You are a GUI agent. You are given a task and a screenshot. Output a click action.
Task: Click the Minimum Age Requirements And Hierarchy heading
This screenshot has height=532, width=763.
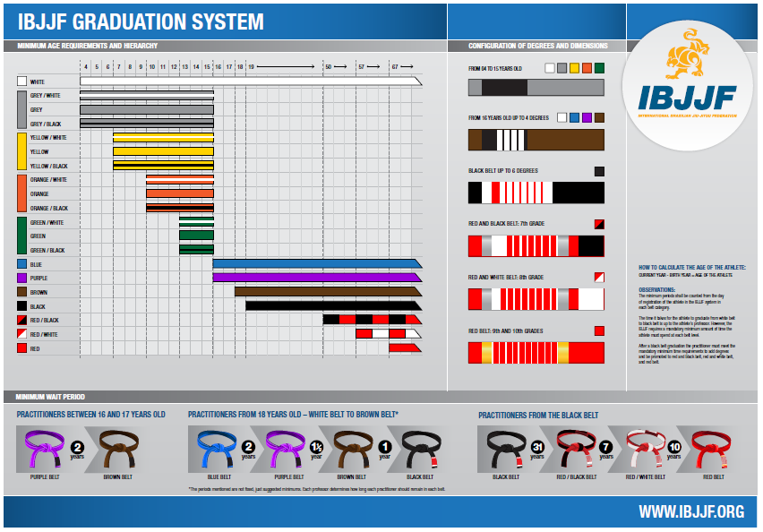click(88, 46)
